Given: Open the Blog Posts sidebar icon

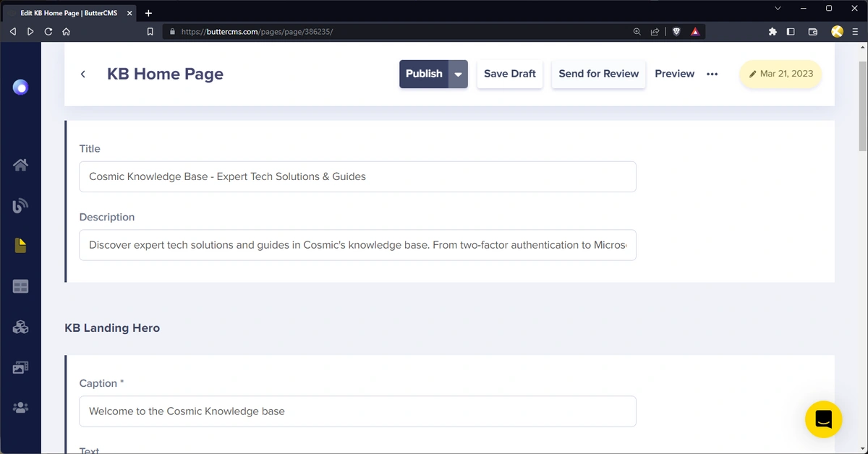Looking at the screenshot, I should tap(20, 205).
